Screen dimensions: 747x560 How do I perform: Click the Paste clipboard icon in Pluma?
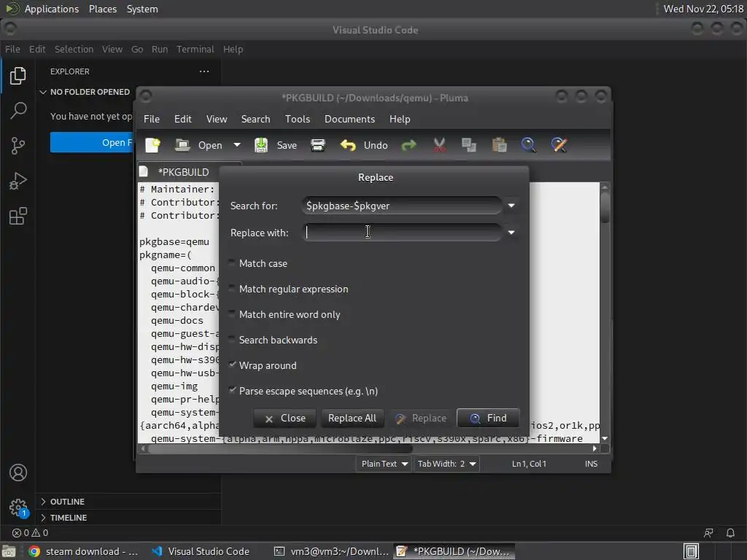[x=499, y=145]
